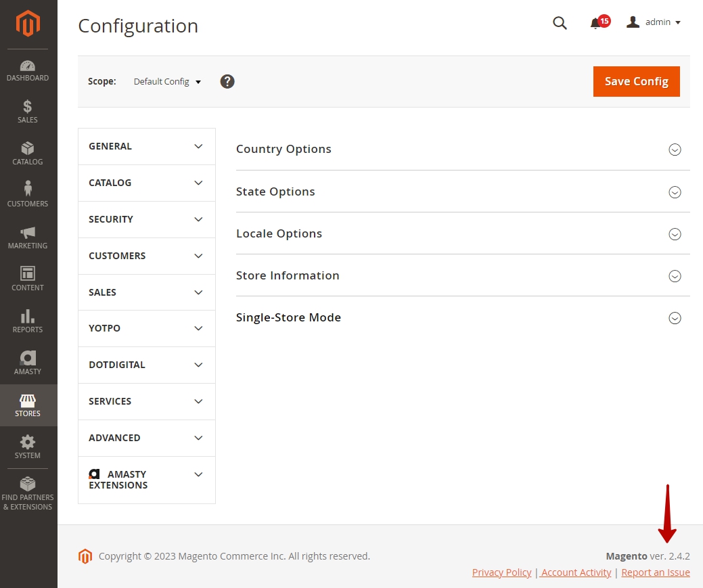Open the Reports bar chart icon menu
The height and width of the screenshot is (588, 703).
point(28,321)
